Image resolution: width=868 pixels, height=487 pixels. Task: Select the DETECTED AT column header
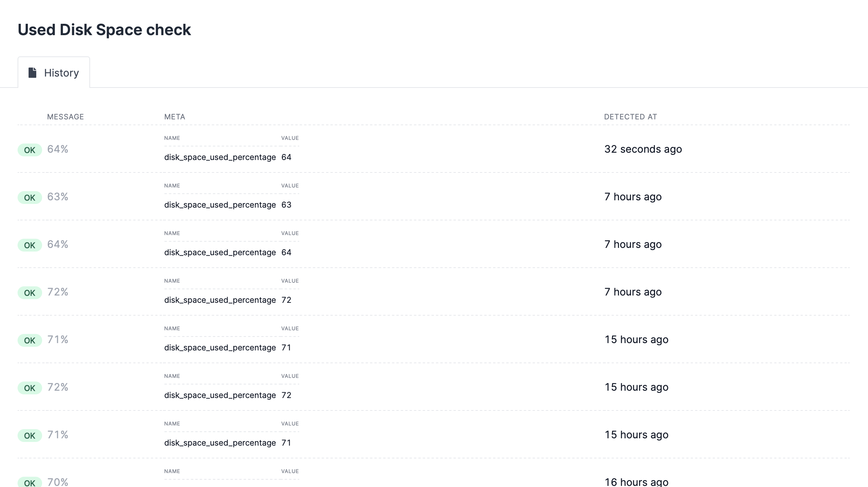click(x=631, y=117)
